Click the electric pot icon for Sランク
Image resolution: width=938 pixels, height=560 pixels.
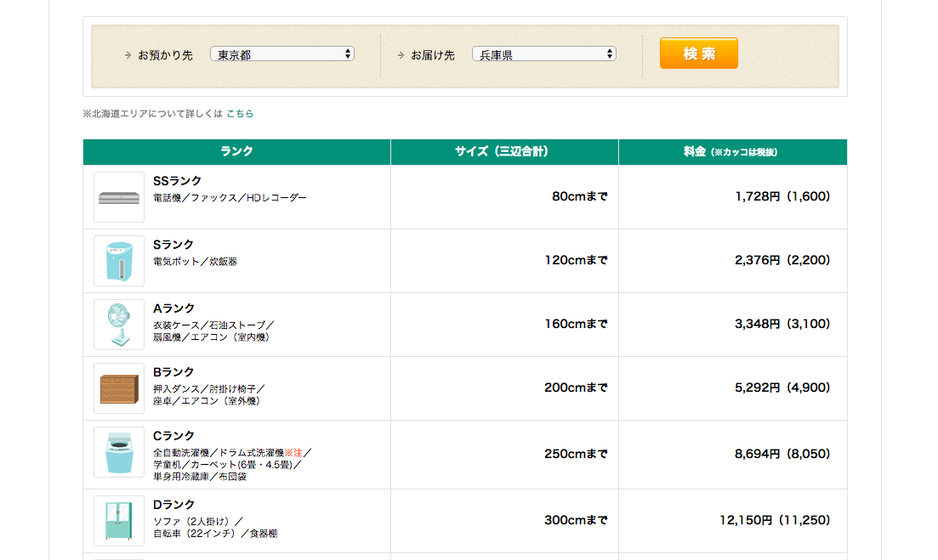(119, 261)
